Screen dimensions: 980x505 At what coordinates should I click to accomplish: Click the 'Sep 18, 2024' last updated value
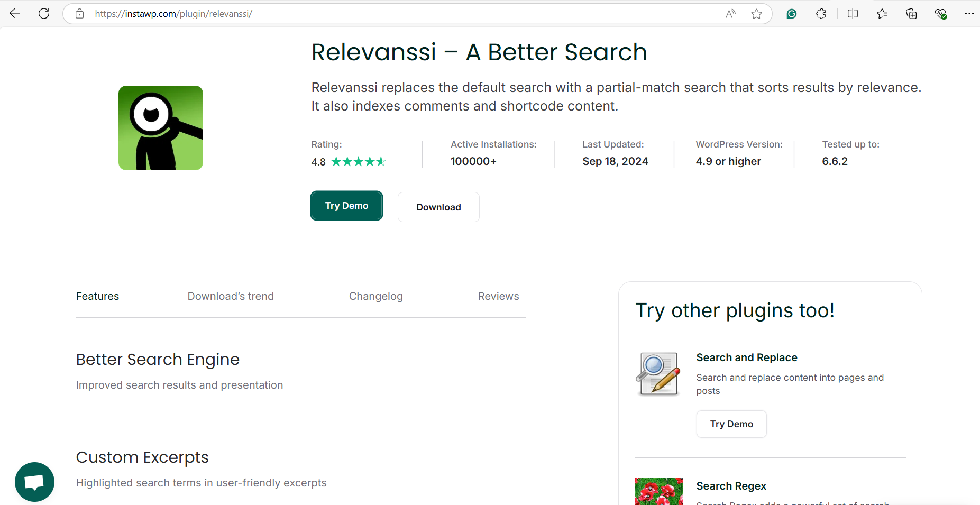(615, 161)
